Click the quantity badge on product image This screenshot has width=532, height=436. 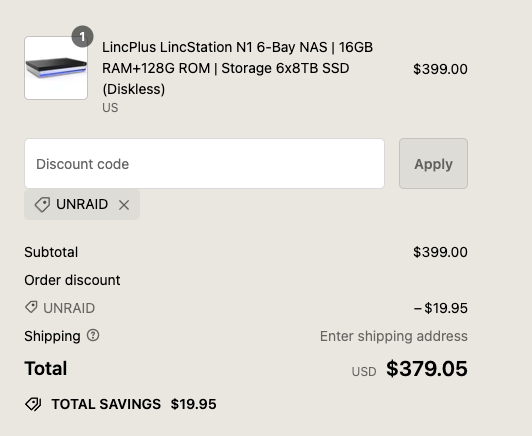tap(82, 36)
